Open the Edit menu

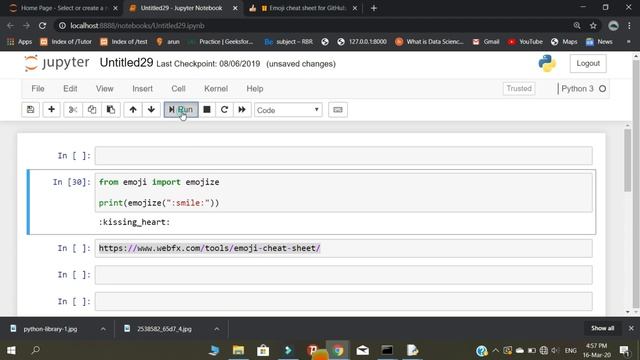(70, 89)
